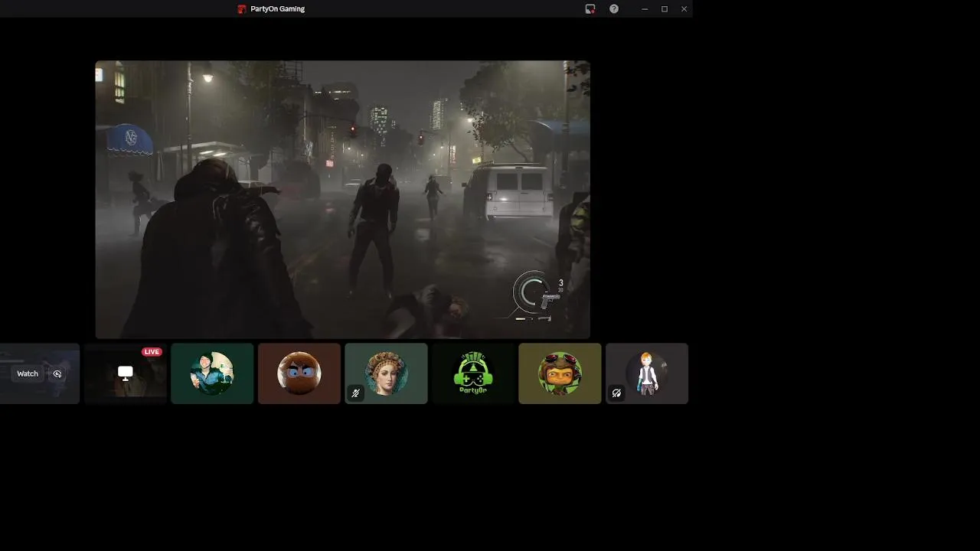The image size is (980, 551).
Task: Select the goggles character avatar participant
Action: 560,373
